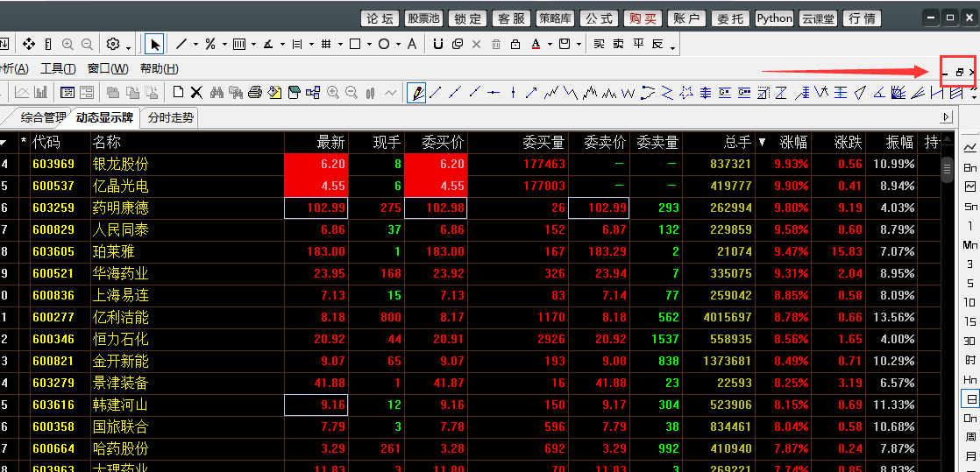
Task: Select the 日 daily period in sidebar
Action: 970,398
